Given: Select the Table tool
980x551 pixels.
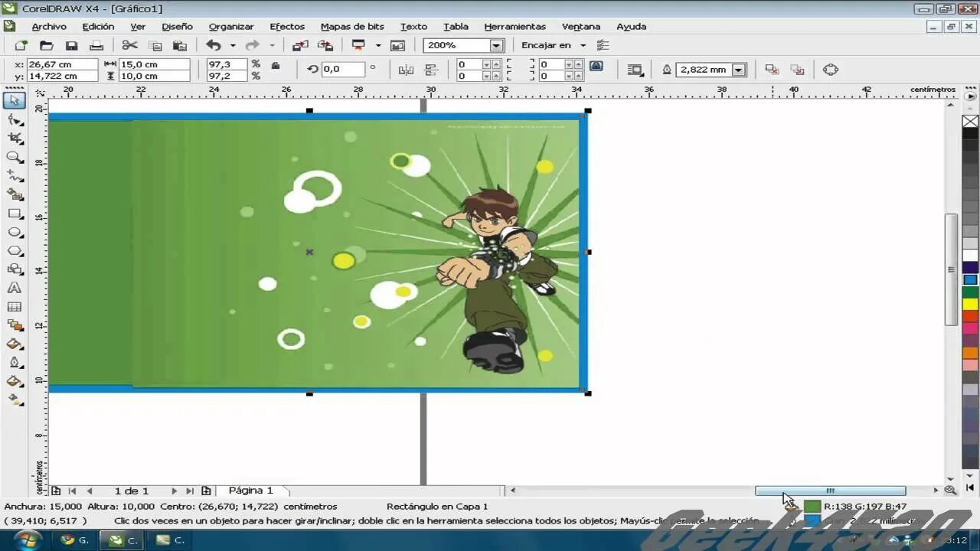Looking at the screenshot, I should tap(15, 307).
